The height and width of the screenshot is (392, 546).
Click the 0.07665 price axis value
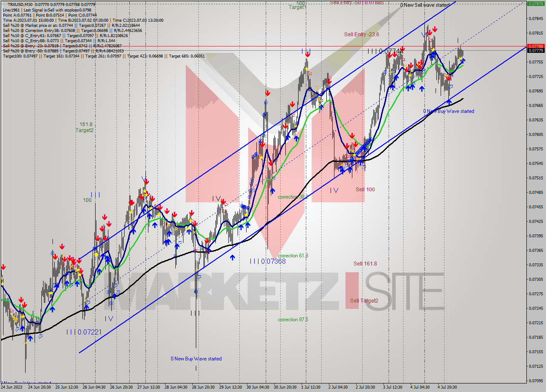(x=535, y=105)
